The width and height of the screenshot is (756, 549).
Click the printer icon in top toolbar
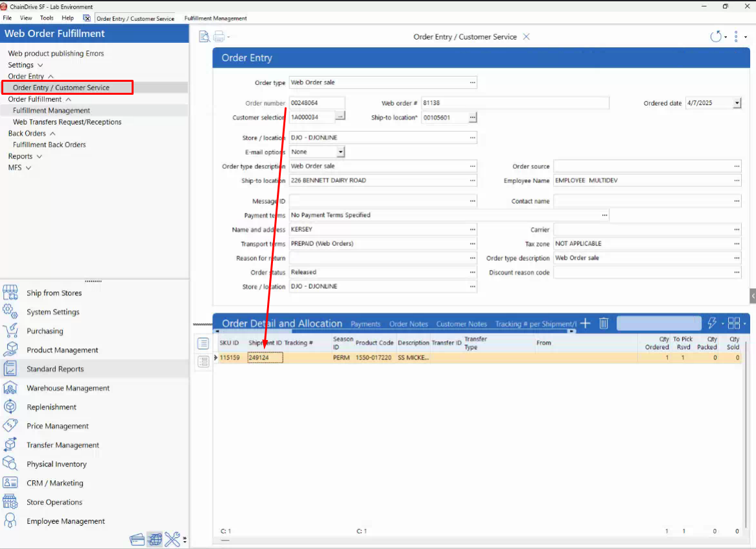tap(219, 36)
